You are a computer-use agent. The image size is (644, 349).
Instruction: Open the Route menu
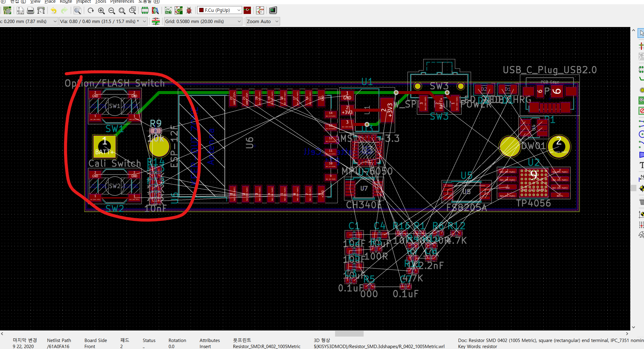[66, 2]
